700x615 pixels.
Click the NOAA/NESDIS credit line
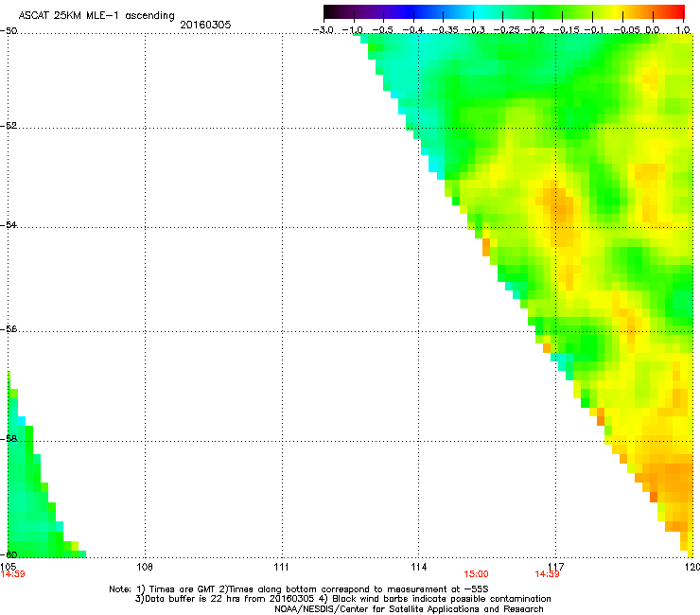(409, 609)
